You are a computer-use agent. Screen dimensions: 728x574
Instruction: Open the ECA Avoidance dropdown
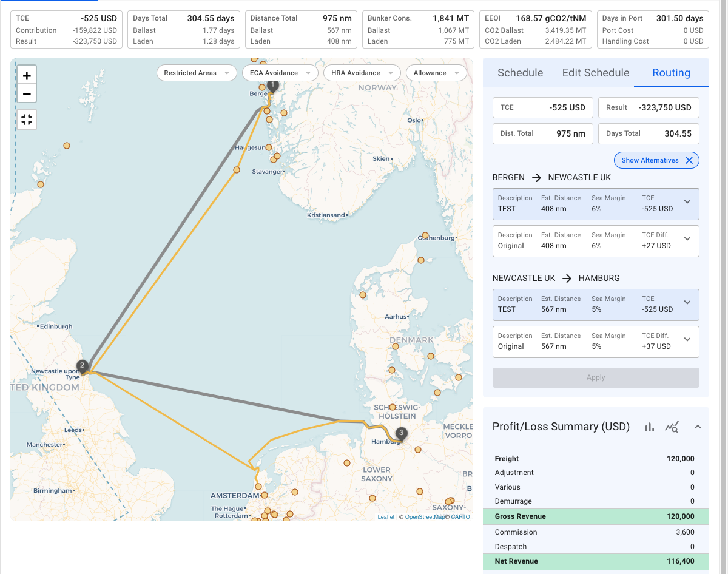(x=280, y=73)
